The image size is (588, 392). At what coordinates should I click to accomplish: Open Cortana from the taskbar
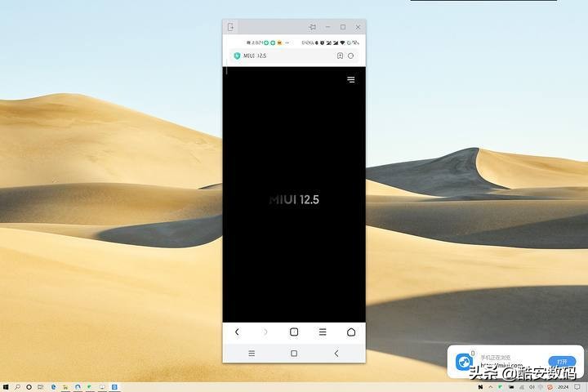point(29,387)
